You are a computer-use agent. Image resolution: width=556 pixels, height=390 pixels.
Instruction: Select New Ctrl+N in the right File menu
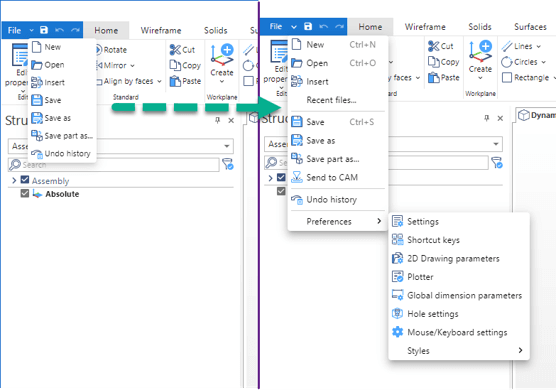338,45
